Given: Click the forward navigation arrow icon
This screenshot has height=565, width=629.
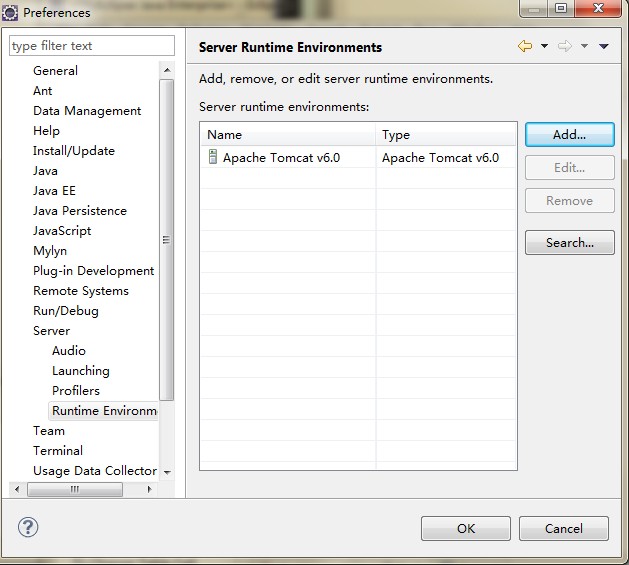Looking at the screenshot, I should [x=564, y=46].
